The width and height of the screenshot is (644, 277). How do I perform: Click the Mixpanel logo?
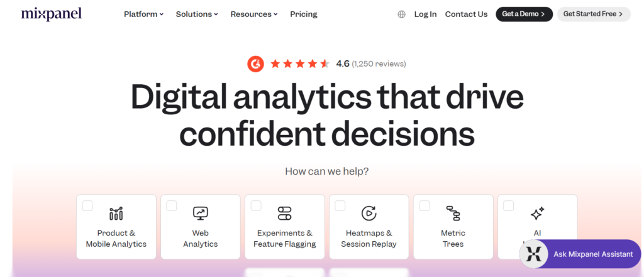pyautogui.click(x=51, y=14)
